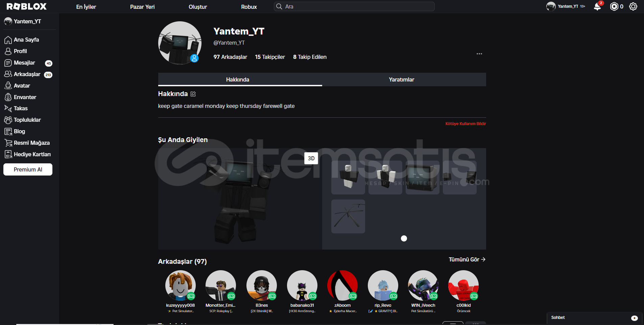The image size is (644, 325).
Task: Click the Roblox logo
Action: (26, 6)
